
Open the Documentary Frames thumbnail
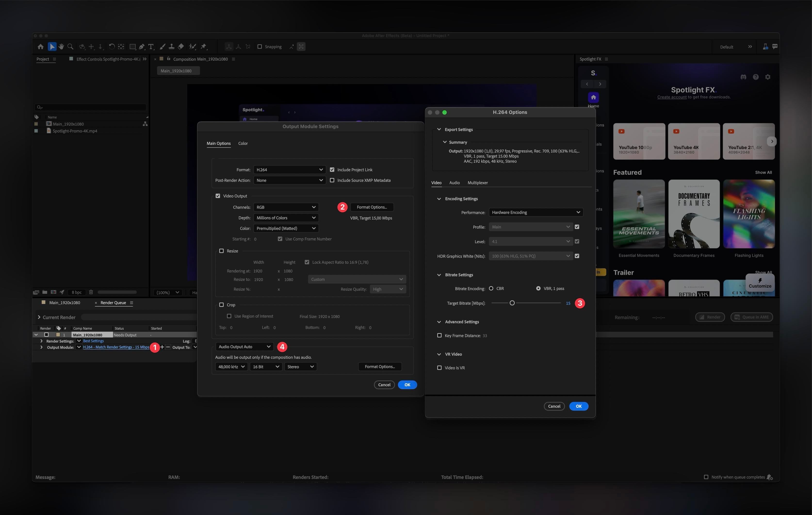(x=694, y=214)
